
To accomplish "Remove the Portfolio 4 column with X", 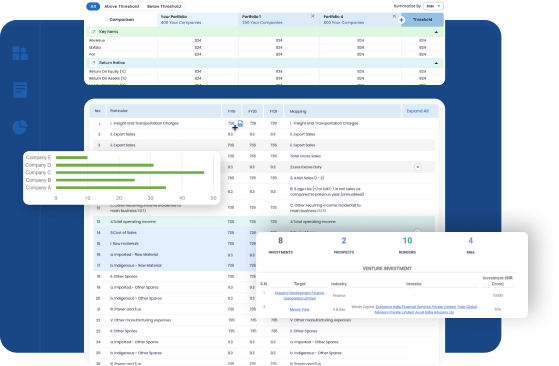I will point(394,16).
